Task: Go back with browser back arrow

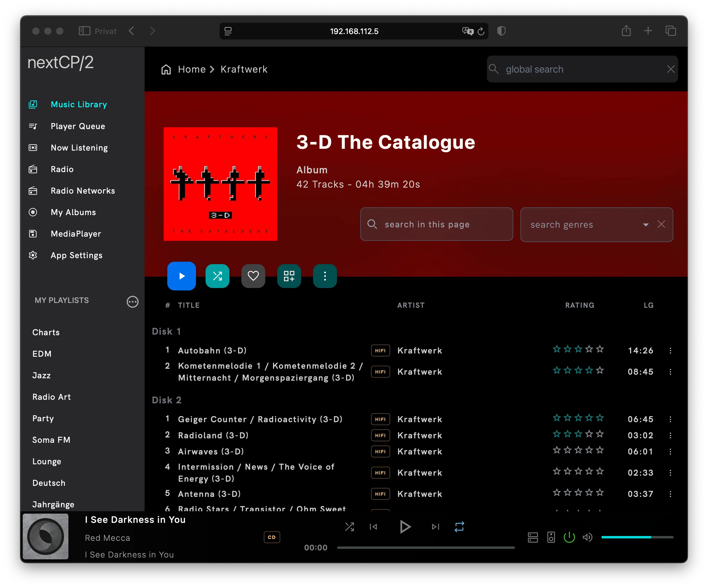Action: 132,31
